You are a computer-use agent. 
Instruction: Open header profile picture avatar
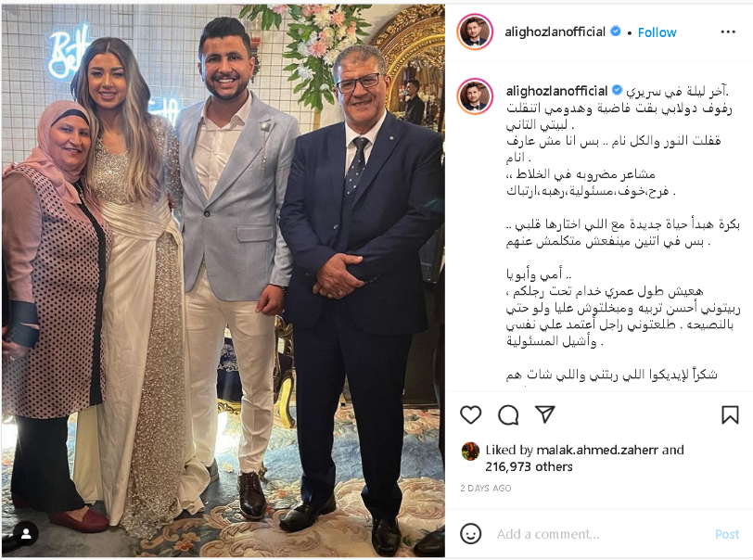475,32
